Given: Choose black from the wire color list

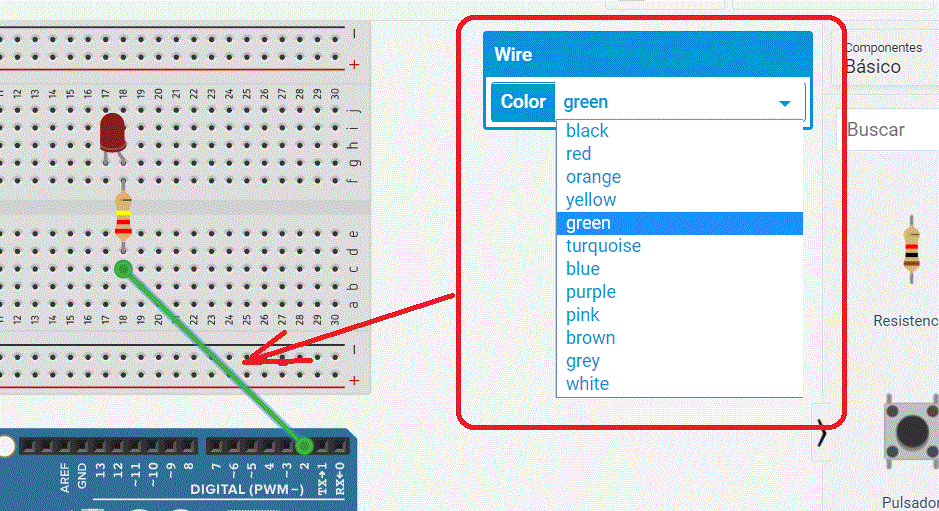Looking at the screenshot, I should click(x=587, y=131).
